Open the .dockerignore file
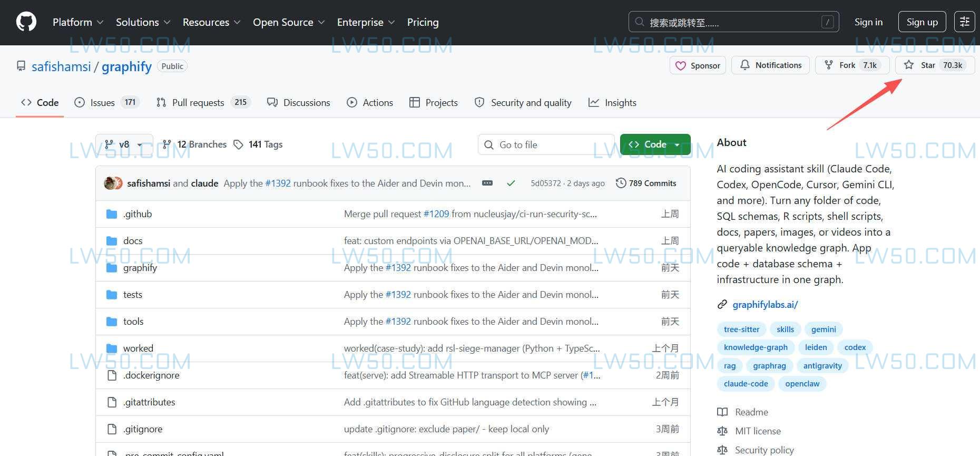The image size is (980, 456). (x=151, y=375)
